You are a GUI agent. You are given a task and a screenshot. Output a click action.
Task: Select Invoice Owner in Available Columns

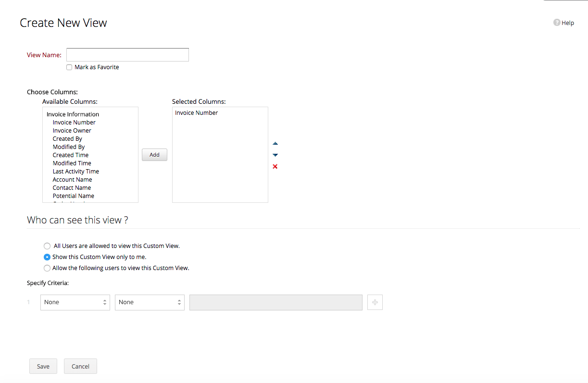click(72, 131)
